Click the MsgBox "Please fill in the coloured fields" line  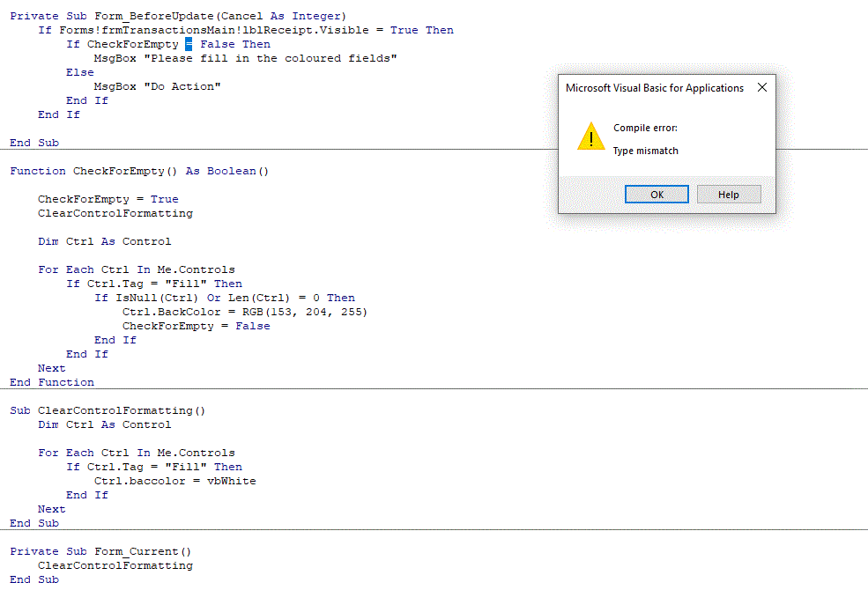(x=245, y=58)
